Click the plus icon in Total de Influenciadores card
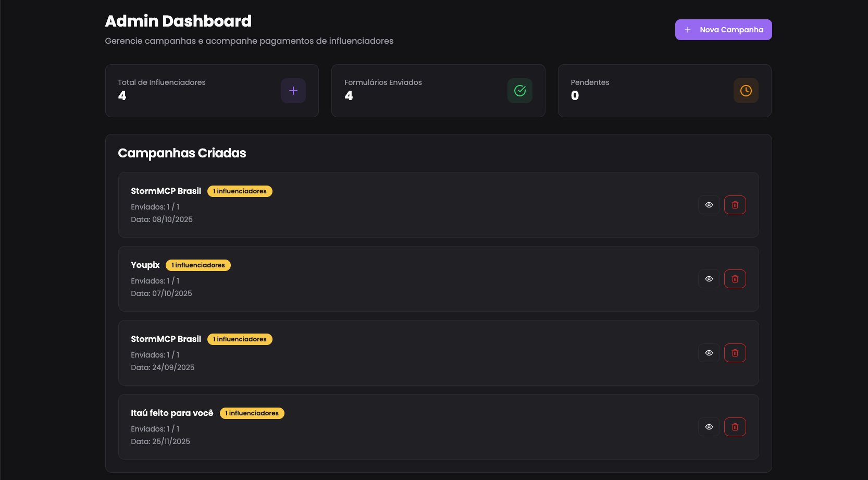 tap(293, 91)
